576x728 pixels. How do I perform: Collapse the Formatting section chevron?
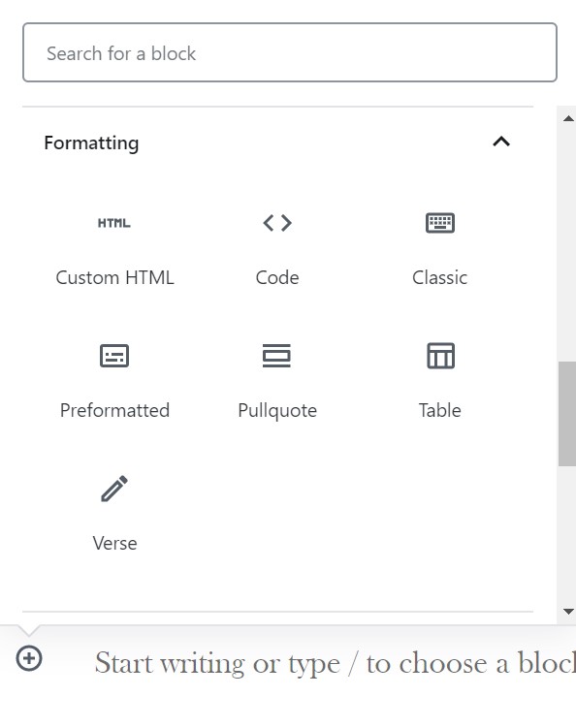coord(501,142)
